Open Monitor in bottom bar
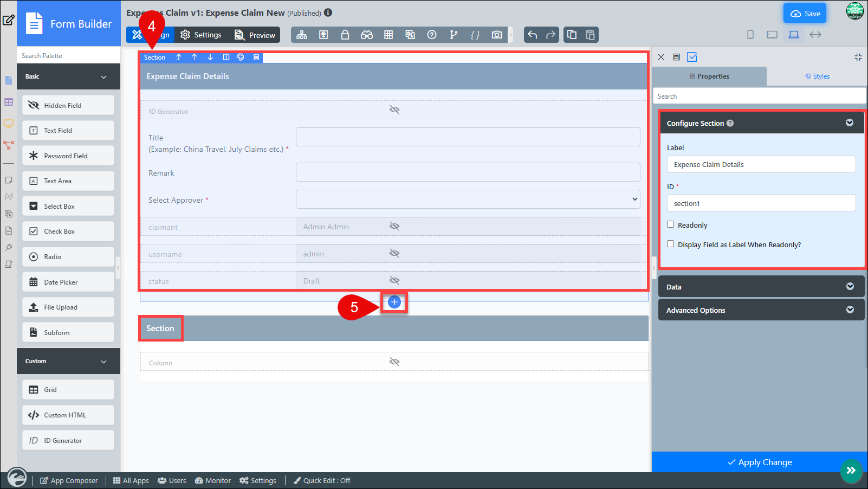This screenshot has height=489, width=868. (x=213, y=480)
